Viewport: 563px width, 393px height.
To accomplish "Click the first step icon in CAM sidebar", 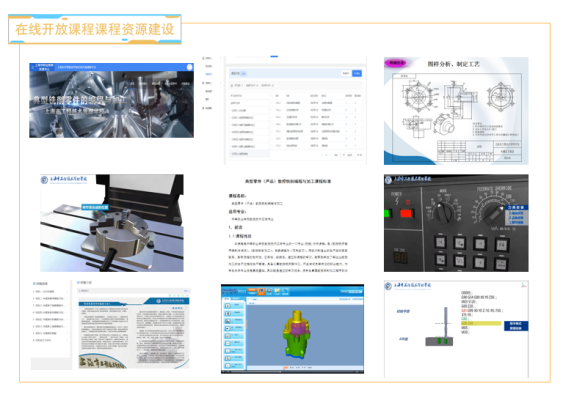I will pos(228,306).
